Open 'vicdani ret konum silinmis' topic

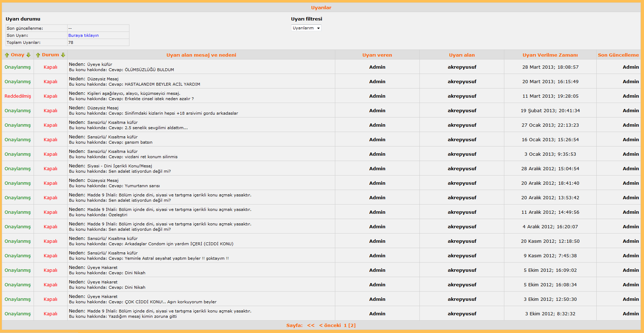[151, 157]
